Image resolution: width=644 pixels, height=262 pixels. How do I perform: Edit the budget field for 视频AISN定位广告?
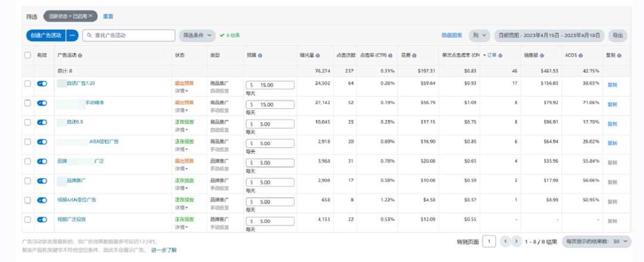[x=270, y=202]
